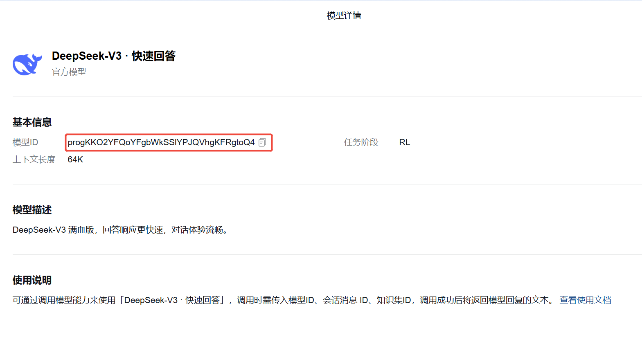Select the 模型描述 section heading
Screen dimensions: 642x364
[32, 210]
